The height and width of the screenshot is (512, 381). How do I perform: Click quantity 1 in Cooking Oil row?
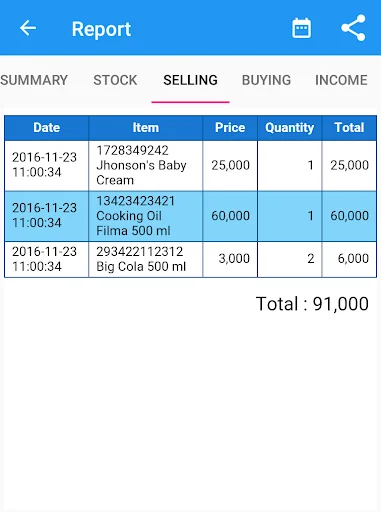point(290,216)
